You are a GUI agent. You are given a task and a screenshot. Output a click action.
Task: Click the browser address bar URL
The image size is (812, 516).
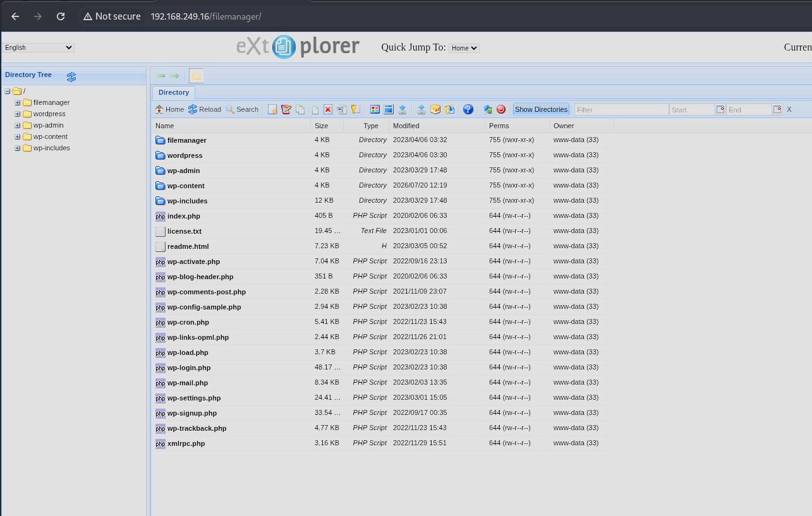[206, 16]
